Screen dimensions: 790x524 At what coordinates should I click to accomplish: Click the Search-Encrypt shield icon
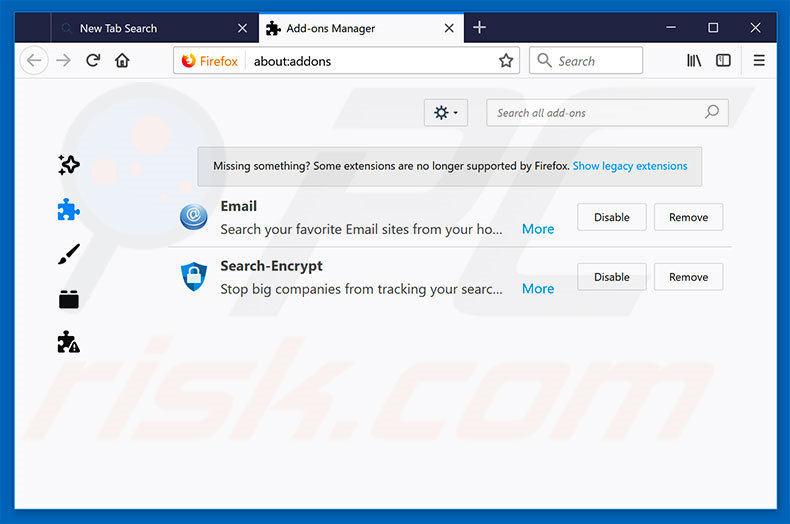tap(194, 277)
